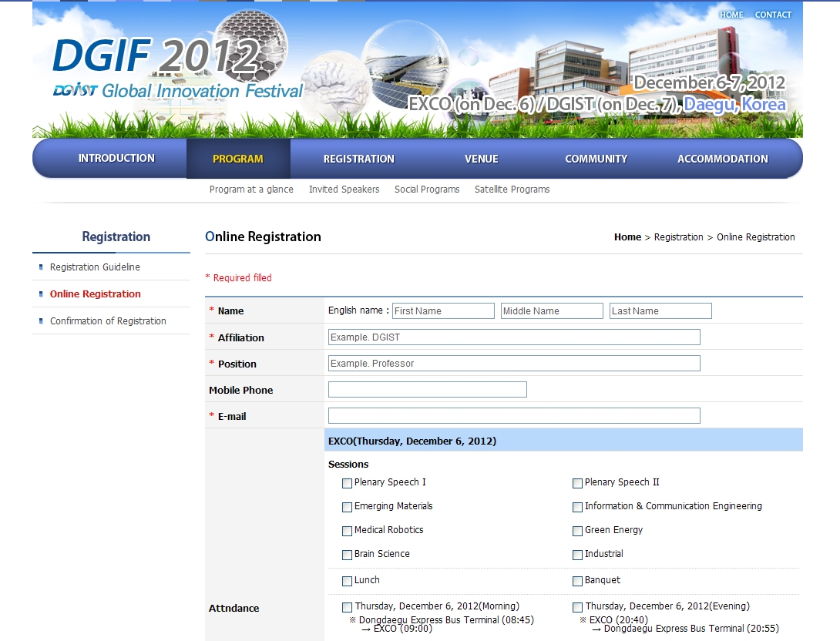Click Online Registration in the breadcrumb

click(756, 237)
